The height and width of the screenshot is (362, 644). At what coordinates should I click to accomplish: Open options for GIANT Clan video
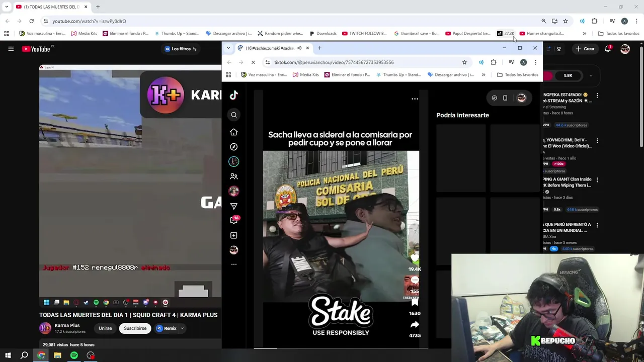(x=597, y=180)
